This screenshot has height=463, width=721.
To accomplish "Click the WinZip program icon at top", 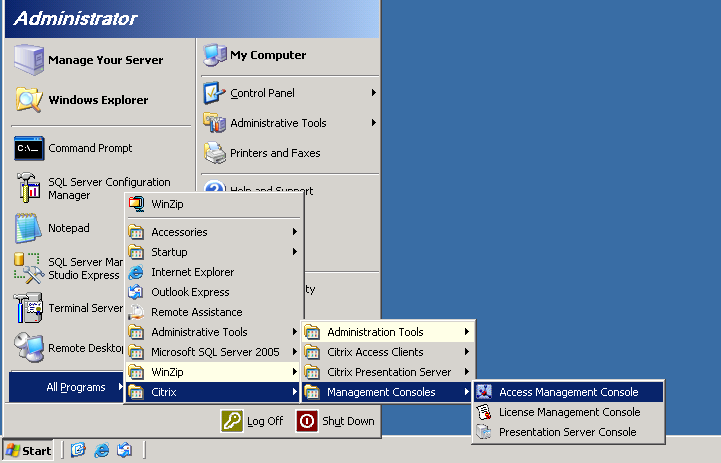I will pos(136,204).
